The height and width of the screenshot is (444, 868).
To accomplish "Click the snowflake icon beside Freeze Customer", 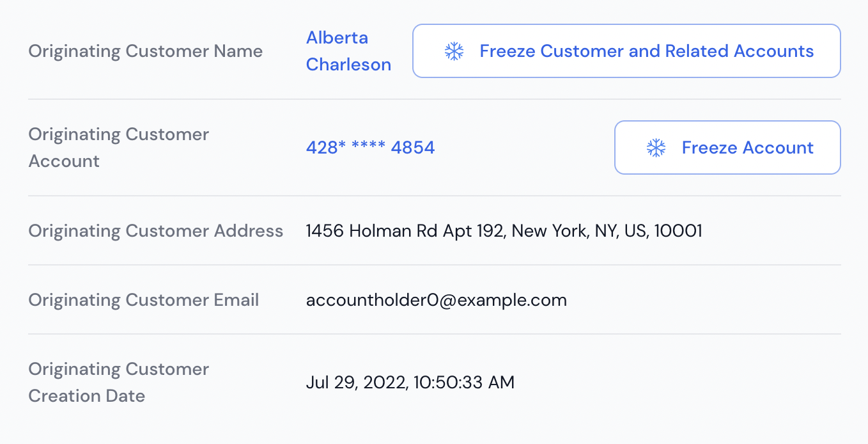I will 454,51.
